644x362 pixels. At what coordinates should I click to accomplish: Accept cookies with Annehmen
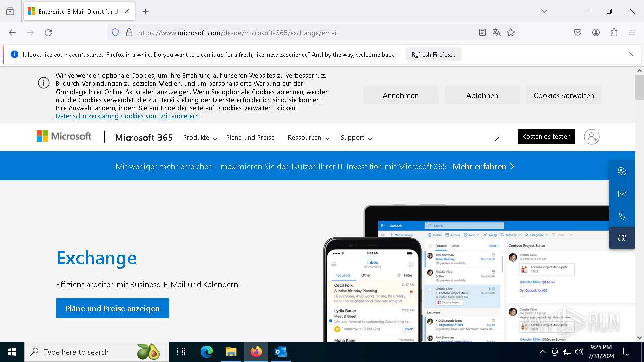(400, 95)
